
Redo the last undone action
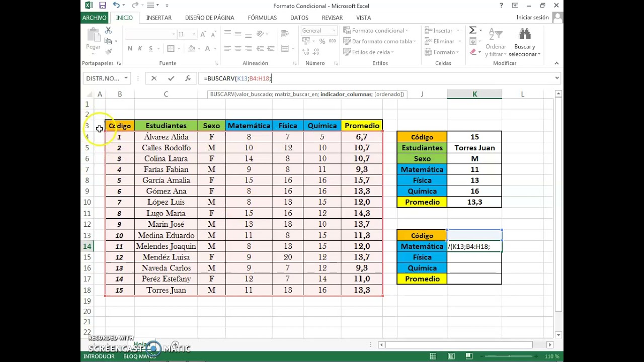click(134, 6)
